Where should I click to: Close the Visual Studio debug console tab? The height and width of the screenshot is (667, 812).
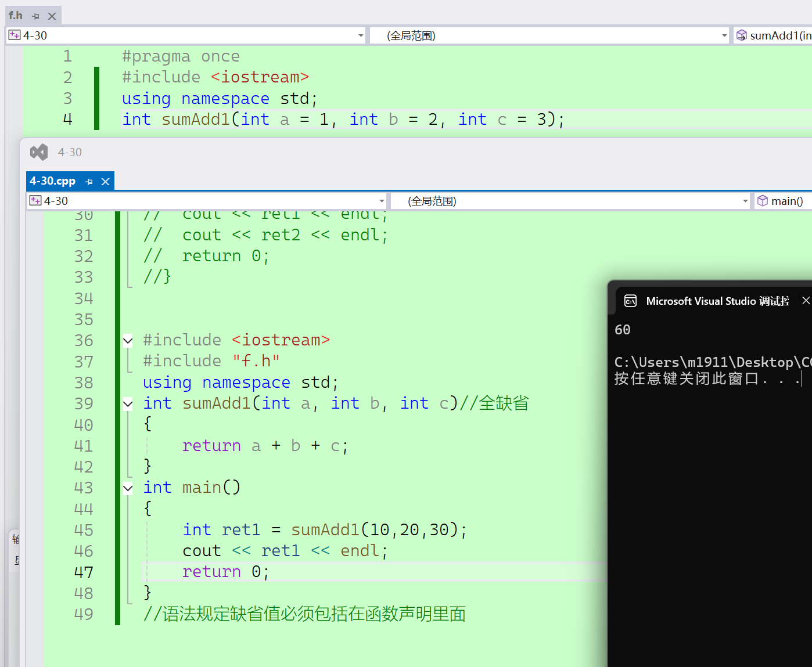click(x=806, y=300)
